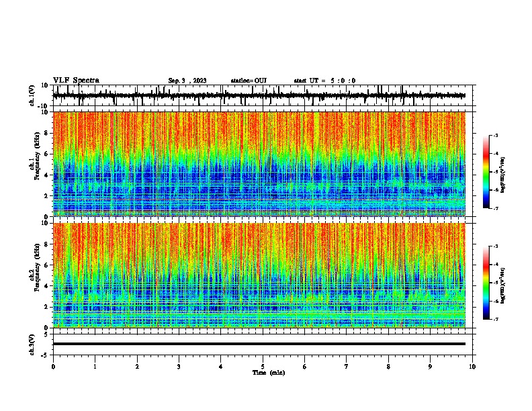Click the "-3" label on ch.2 color bar

point(495,246)
